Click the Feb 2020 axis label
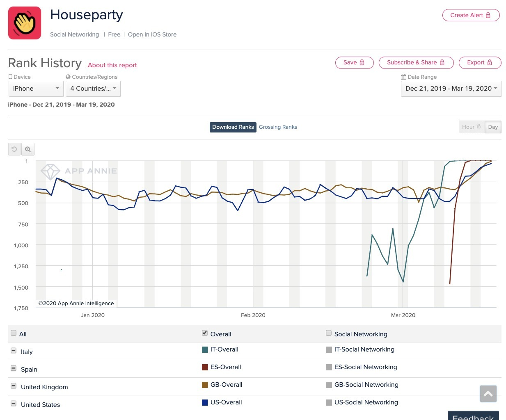Image resolution: width=506 pixels, height=420 pixels. (x=253, y=315)
